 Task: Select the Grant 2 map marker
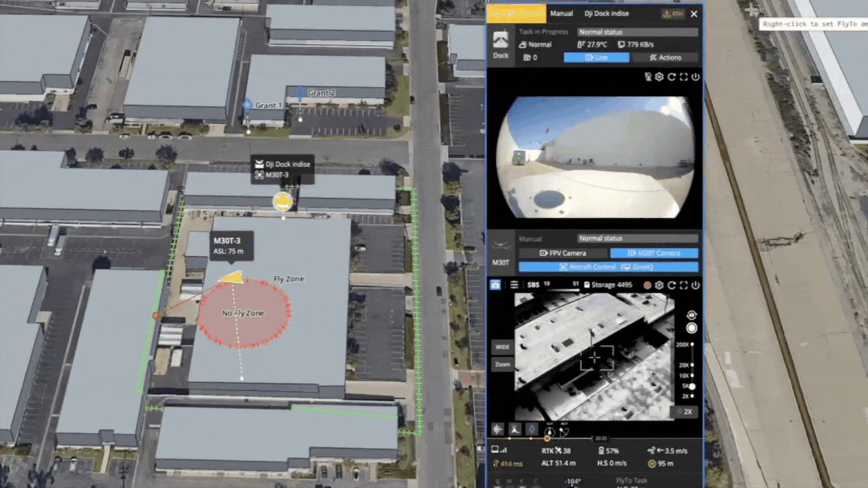(x=300, y=94)
